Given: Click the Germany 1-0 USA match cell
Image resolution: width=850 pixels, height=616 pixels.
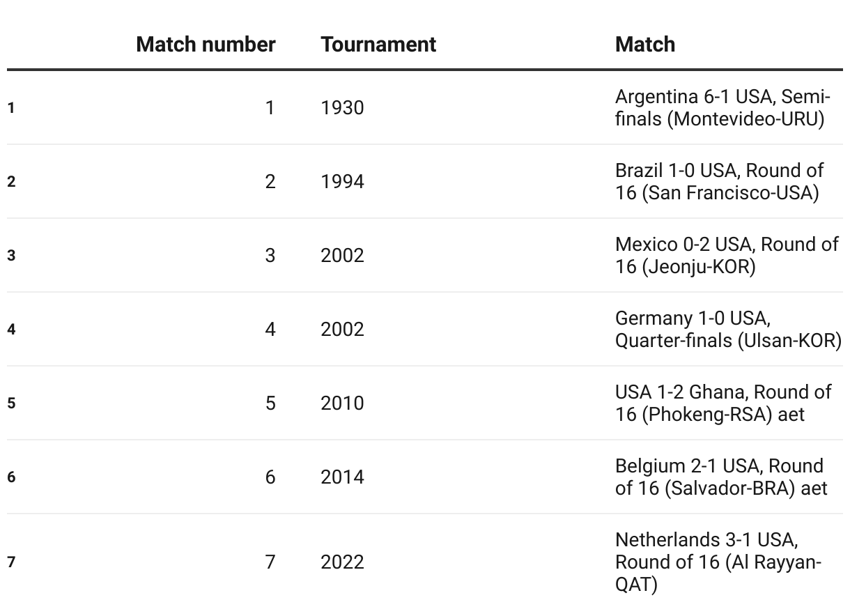Looking at the screenshot, I should pyautogui.click(x=729, y=330).
